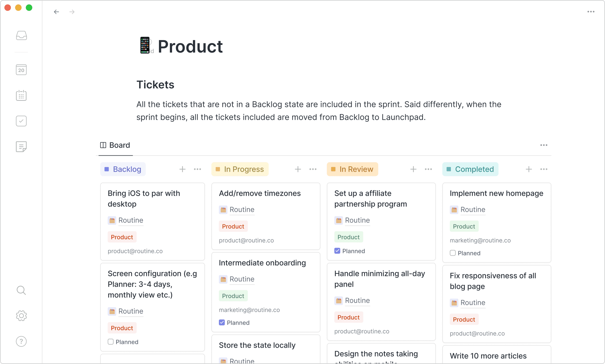The width and height of the screenshot is (605, 364).
Task: Uncheck Planned on affiliate partnership program card
Action: coord(337,251)
